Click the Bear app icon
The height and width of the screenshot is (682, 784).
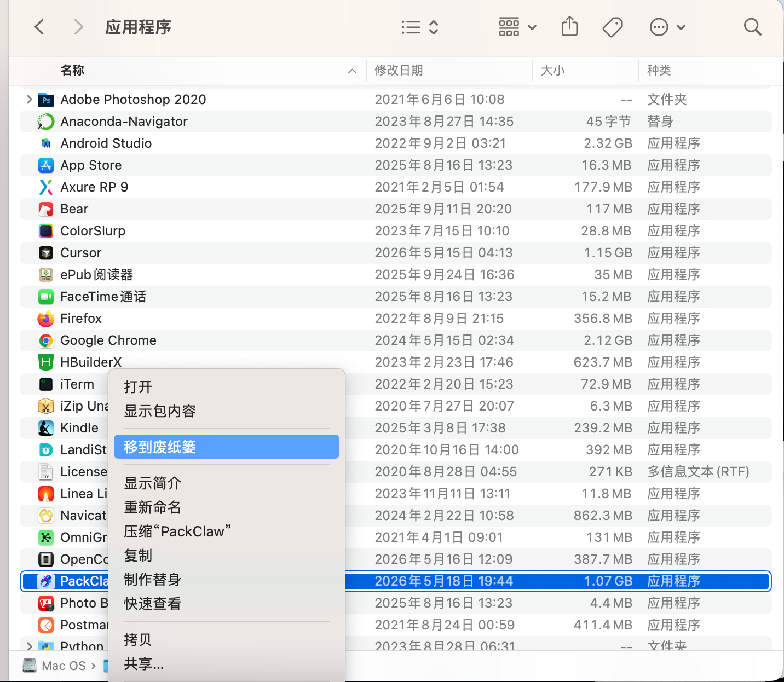(x=46, y=209)
